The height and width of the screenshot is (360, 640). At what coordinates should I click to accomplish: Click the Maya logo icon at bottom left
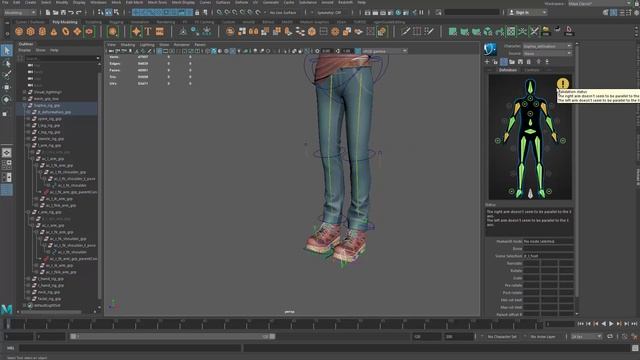tap(7, 309)
